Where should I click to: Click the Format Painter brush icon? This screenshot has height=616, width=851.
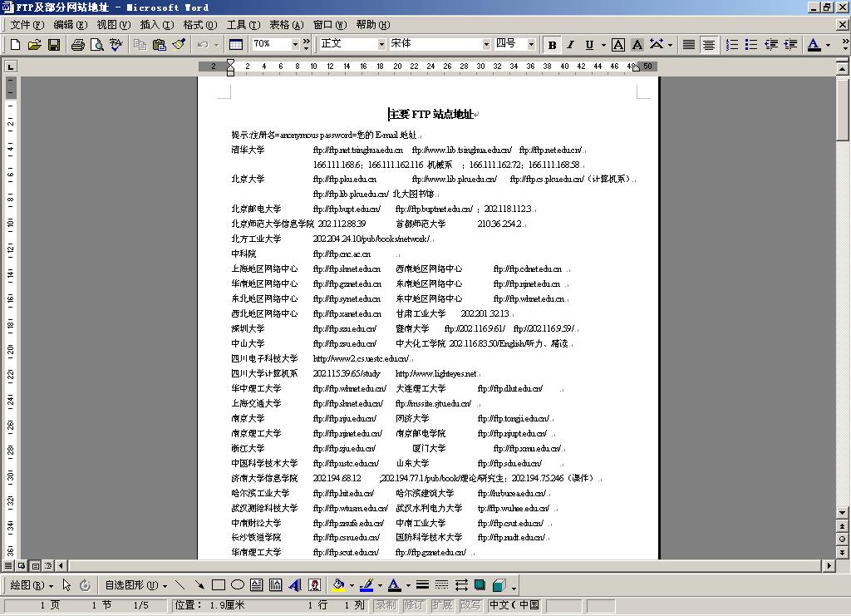(x=179, y=45)
